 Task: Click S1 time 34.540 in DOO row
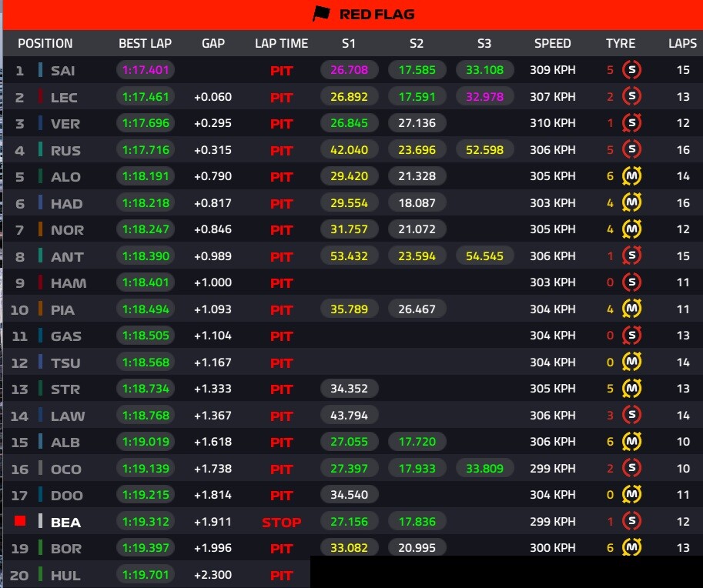click(350, 495)
